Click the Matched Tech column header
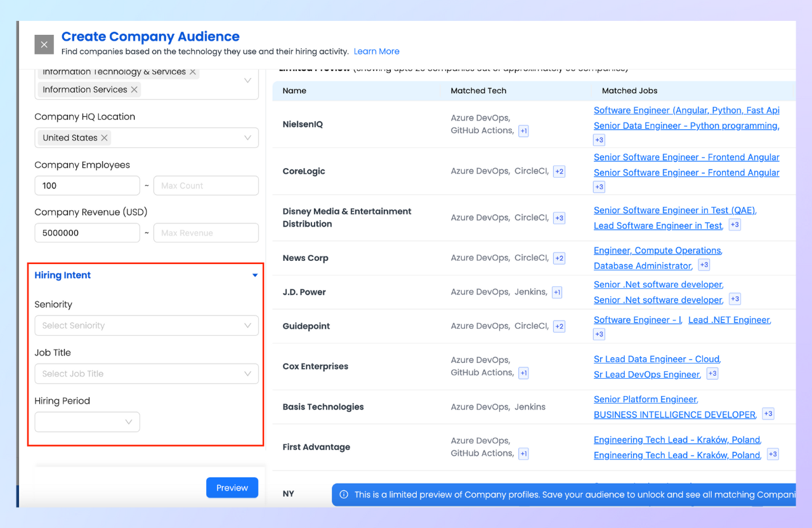Image resolution: width=812 pixels, height=528 pixels. coord(478,91)
